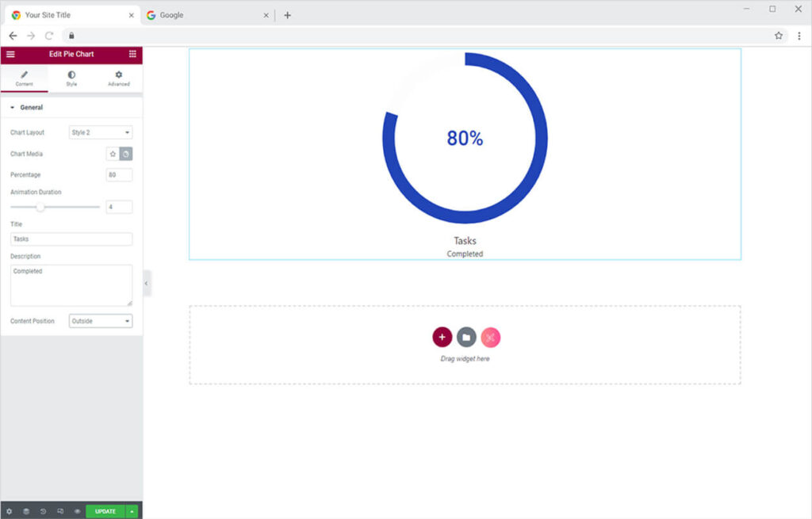Switch to the Style tab
The image size is (812, 519).
[x=71, y=78]
